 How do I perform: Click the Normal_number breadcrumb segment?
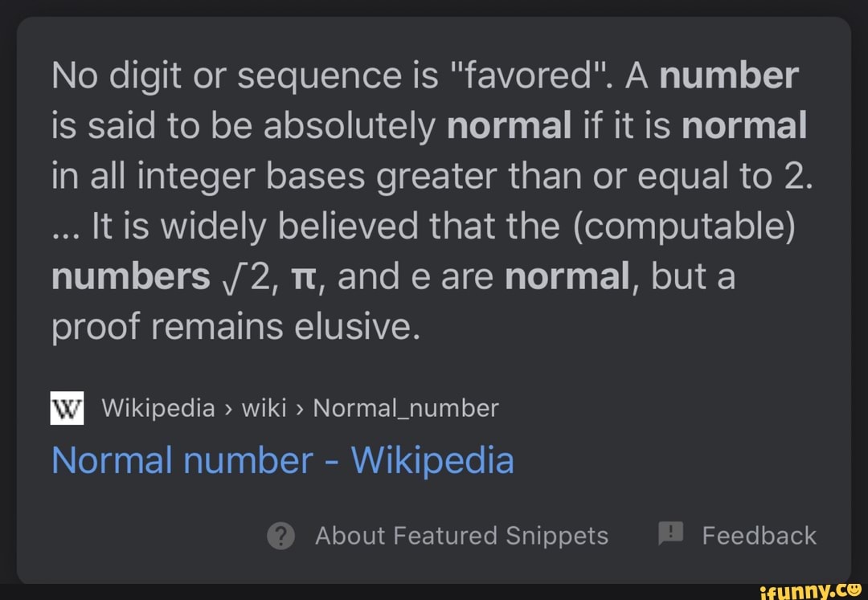point(406,407)
